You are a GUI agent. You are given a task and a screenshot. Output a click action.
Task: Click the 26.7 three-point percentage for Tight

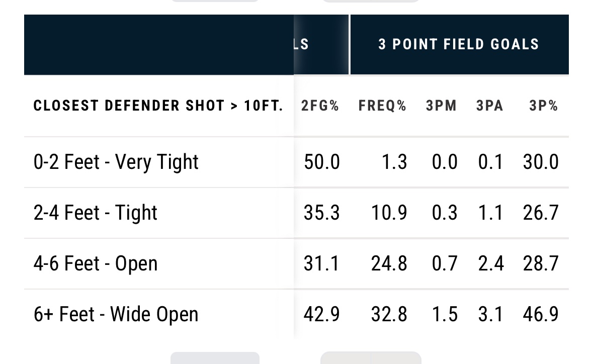click(541, 213)
